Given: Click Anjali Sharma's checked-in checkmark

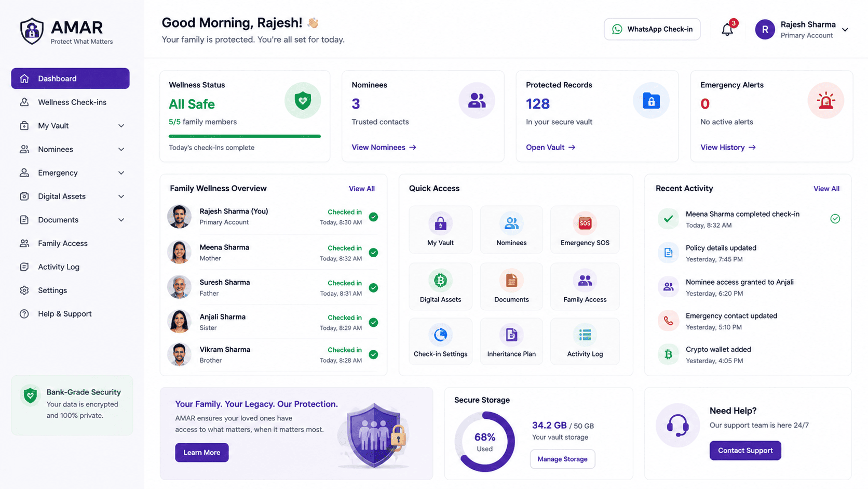Looking at the screenshot, I should coord(373,322).
